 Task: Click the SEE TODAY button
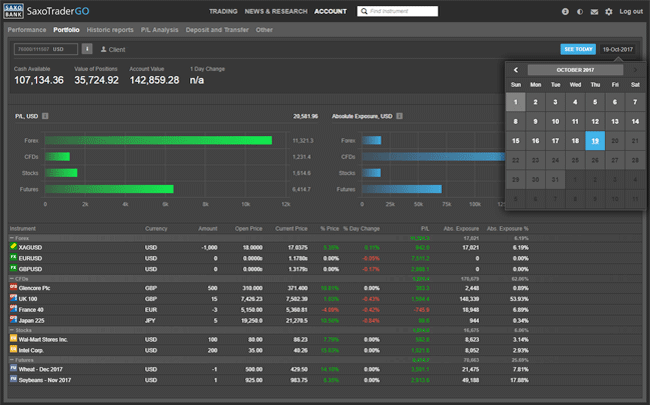pos(578,48)
